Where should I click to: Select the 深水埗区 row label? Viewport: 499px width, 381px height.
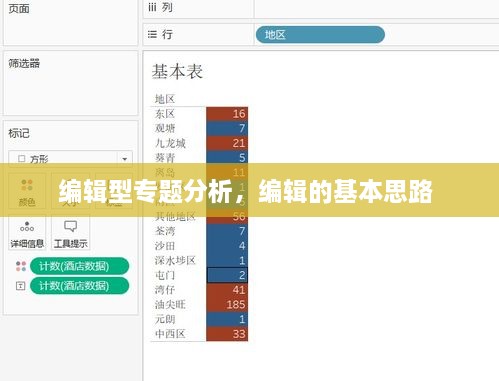coord(175,260)
